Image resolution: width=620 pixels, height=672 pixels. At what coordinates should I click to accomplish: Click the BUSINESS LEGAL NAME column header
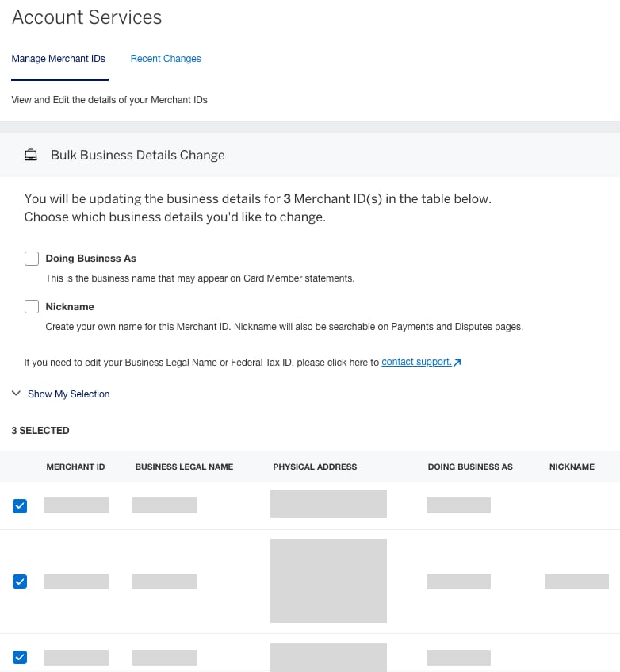[x=184, y=467]
